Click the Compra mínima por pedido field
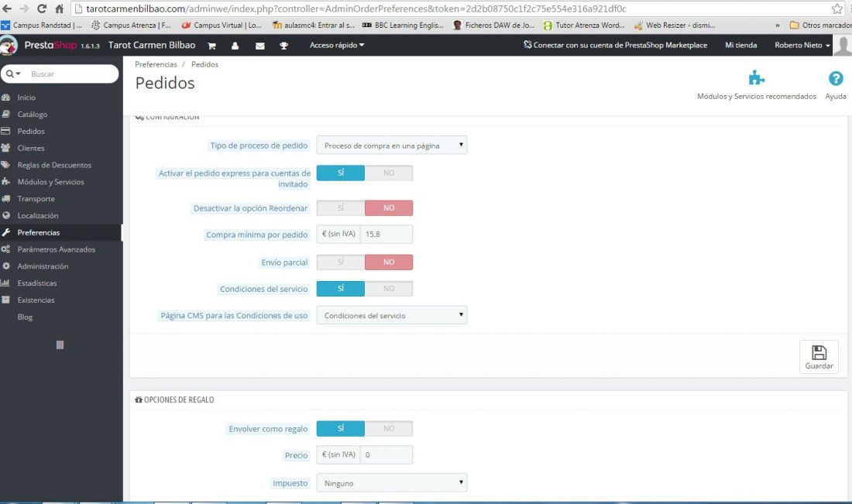 tap(386, 234)
